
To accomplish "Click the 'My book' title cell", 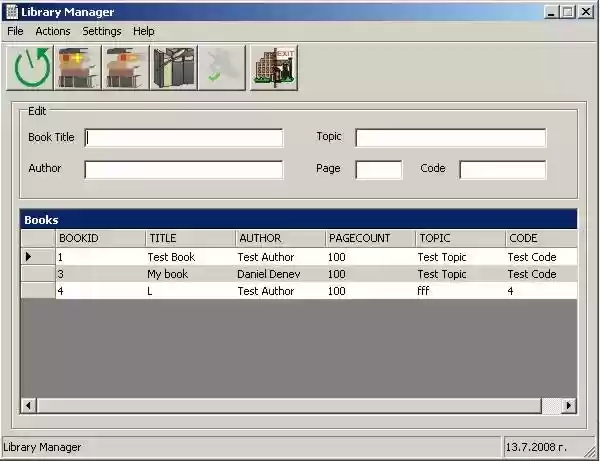I will tap(191, 274).
